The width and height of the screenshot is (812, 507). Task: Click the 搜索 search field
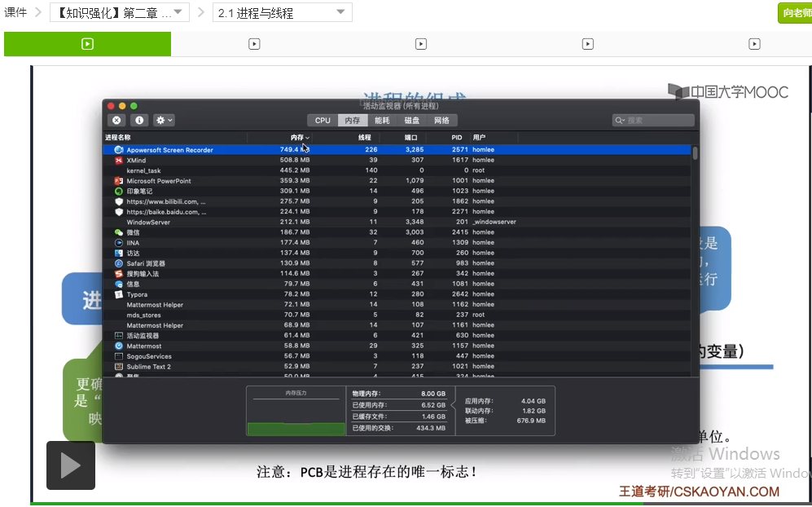coord(653,121)
